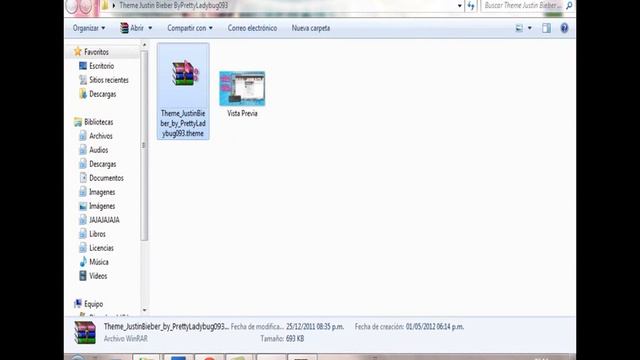640x360 pixels.
Task: Create a new folder with Nueva carpeta
Action: (311, 28)
